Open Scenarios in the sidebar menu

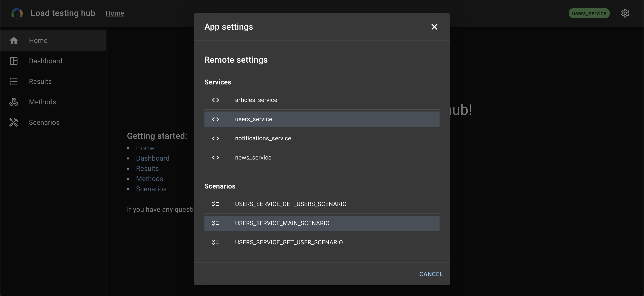(x=53, y=122)
